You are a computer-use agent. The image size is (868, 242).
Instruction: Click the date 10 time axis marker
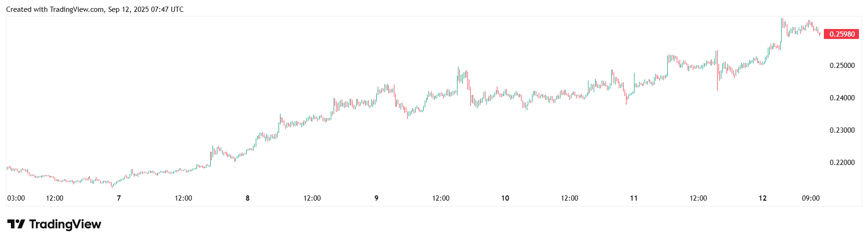coord(505,198)
